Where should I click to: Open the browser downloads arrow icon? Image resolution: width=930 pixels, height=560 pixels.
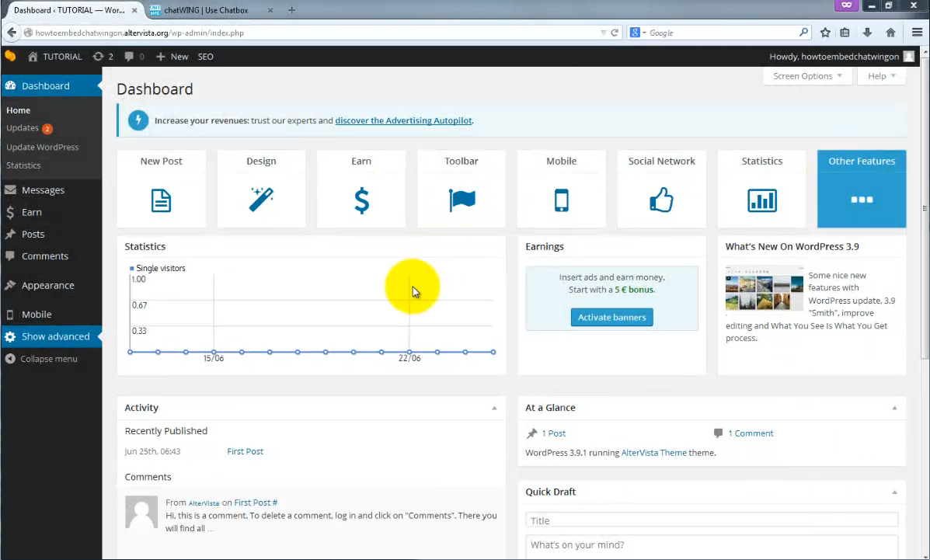(867, 33)
